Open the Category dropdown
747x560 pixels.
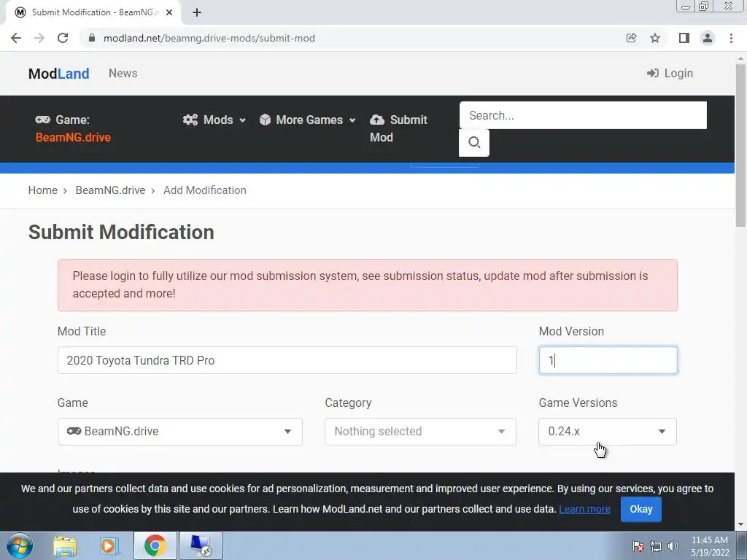coord(420,432)
